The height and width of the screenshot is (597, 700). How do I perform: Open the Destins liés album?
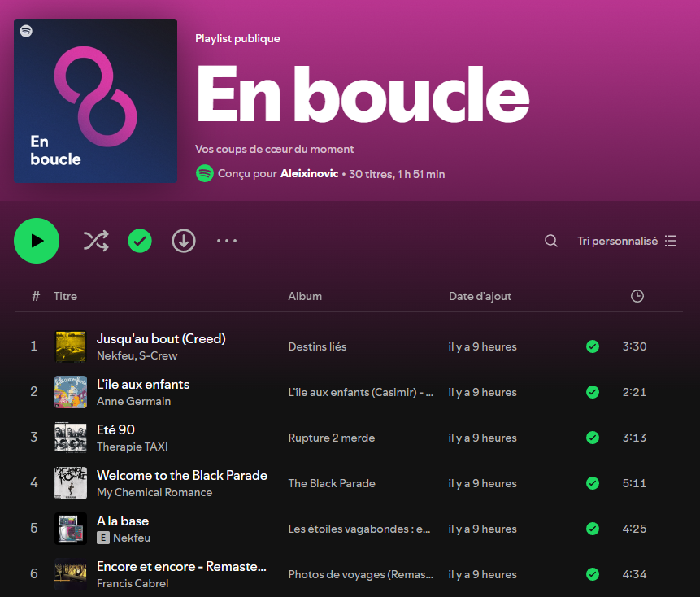(317, 347)
